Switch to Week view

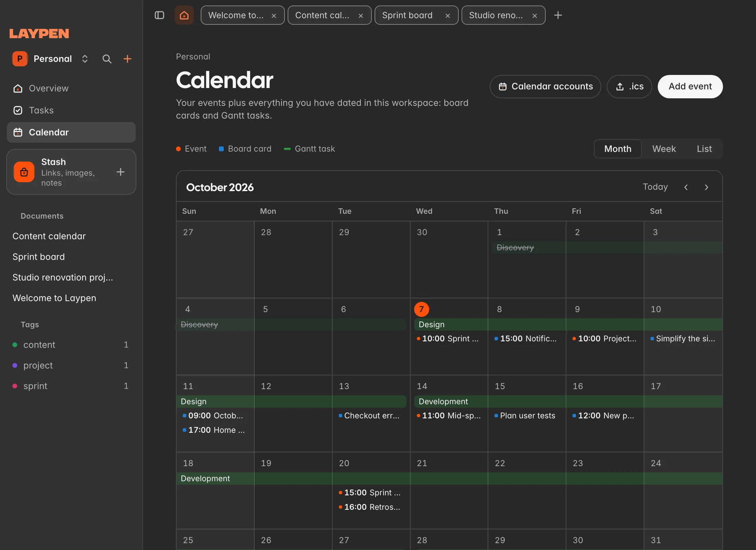coord(664,149)
